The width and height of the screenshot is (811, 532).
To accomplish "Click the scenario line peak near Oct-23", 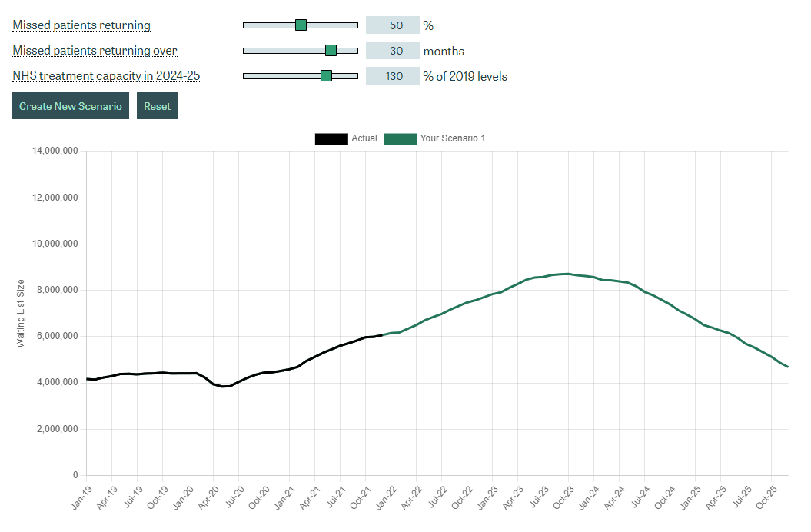I will click(568, 274).
